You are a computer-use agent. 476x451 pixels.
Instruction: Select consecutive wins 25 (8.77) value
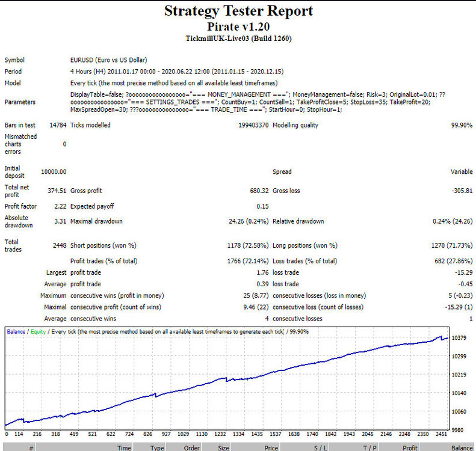tap(256, 296)
